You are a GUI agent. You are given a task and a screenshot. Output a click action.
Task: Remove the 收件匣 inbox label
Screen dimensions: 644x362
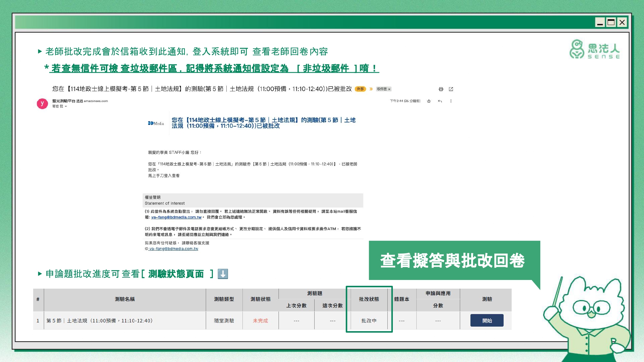[389, 89]
